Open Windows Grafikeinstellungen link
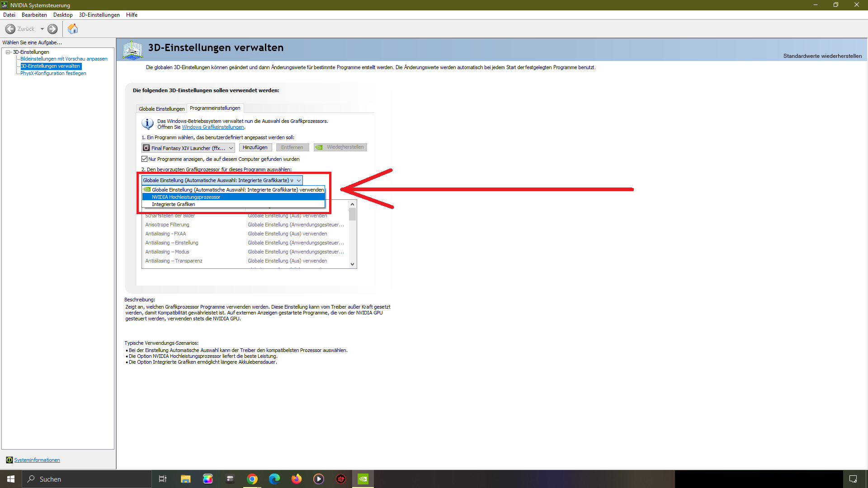Viewport: 868px width, 488px height. click(x=212, y=127)
